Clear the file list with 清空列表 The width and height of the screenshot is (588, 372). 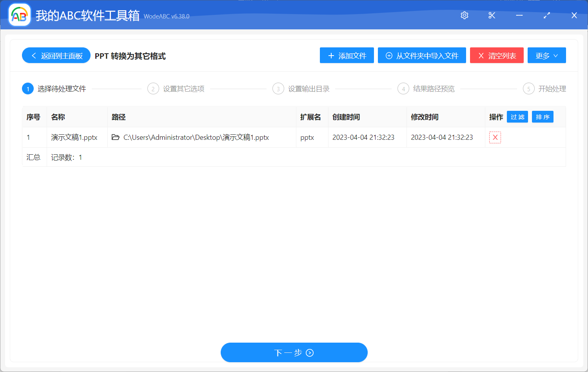(x=497, y=55)
